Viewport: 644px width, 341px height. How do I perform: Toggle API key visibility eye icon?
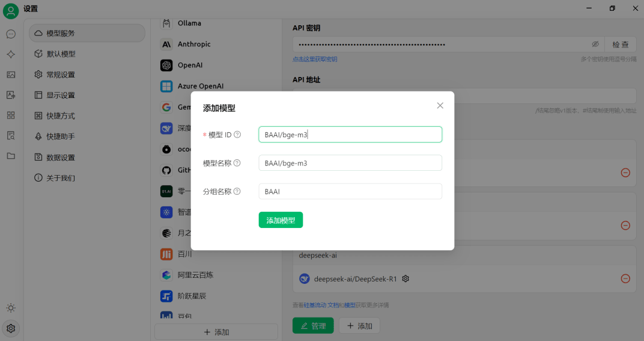click(x=595, y=44)
